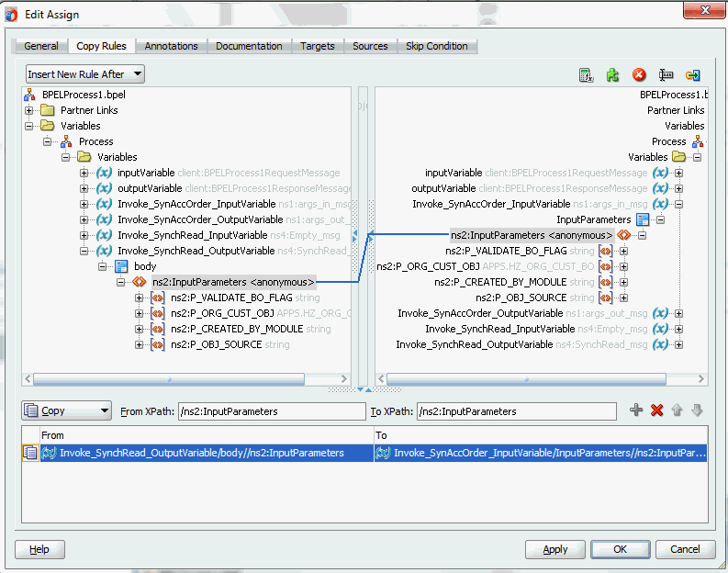Viewport: 728px width, 573px height.
Task: Select the Copy Rules tab
Action: tap(101, 46)
